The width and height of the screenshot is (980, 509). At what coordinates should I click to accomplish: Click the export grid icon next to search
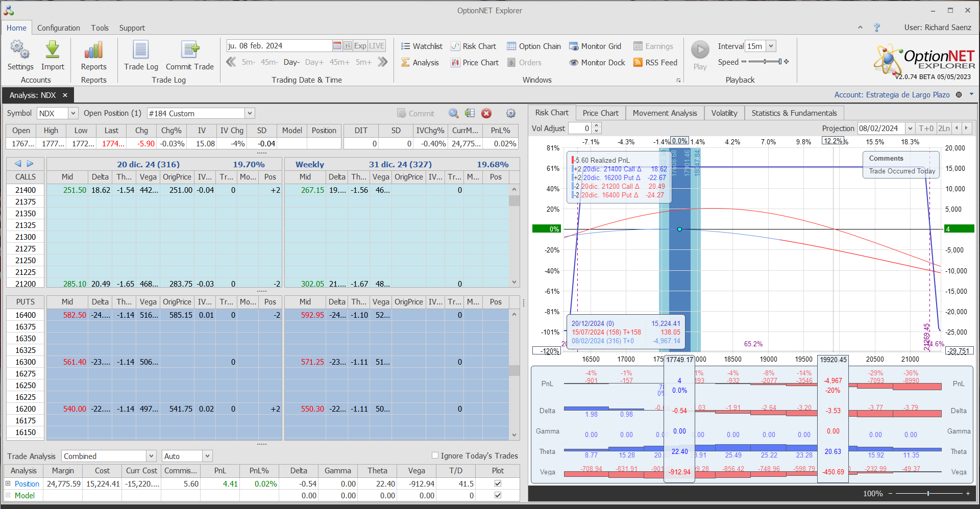pyautogui.click(x=470, y=113)
